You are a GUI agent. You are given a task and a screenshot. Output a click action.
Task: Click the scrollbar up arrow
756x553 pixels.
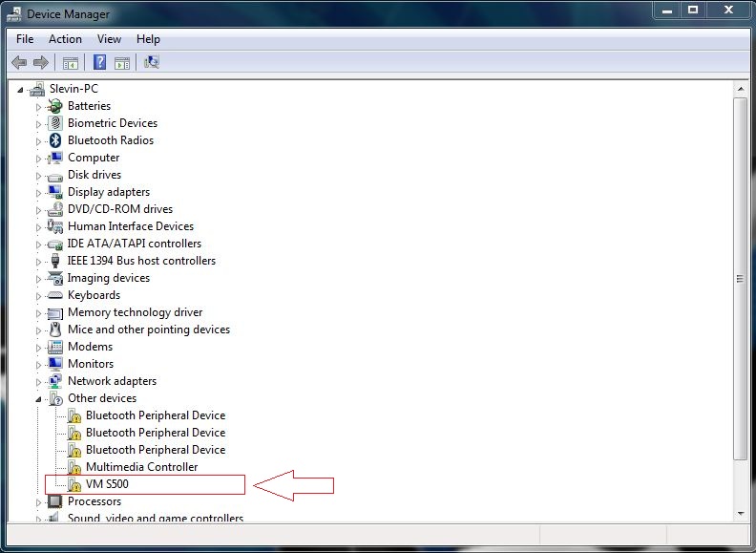tap(740, 89)
